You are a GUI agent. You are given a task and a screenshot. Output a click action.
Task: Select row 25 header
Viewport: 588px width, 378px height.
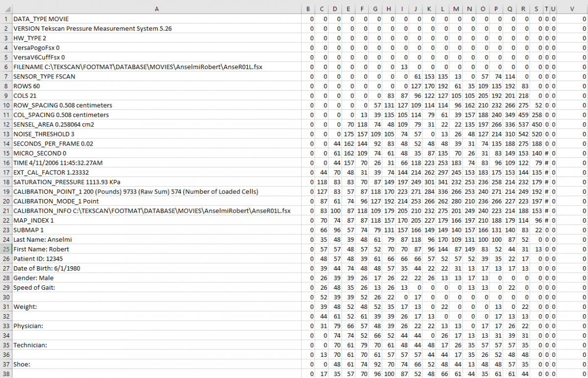point(6,249)
